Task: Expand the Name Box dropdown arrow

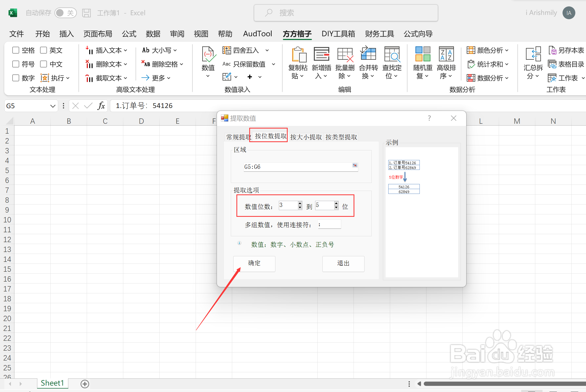Action: pos(53,106)
